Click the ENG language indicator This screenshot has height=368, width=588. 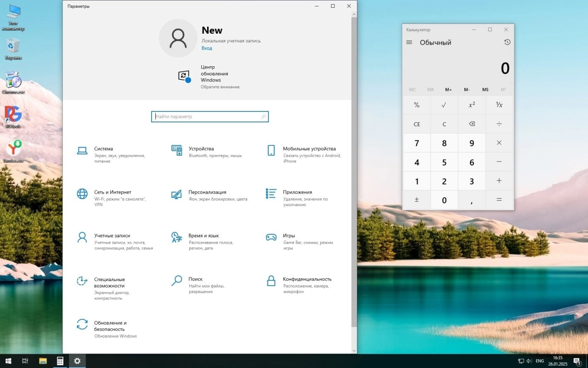540,361
